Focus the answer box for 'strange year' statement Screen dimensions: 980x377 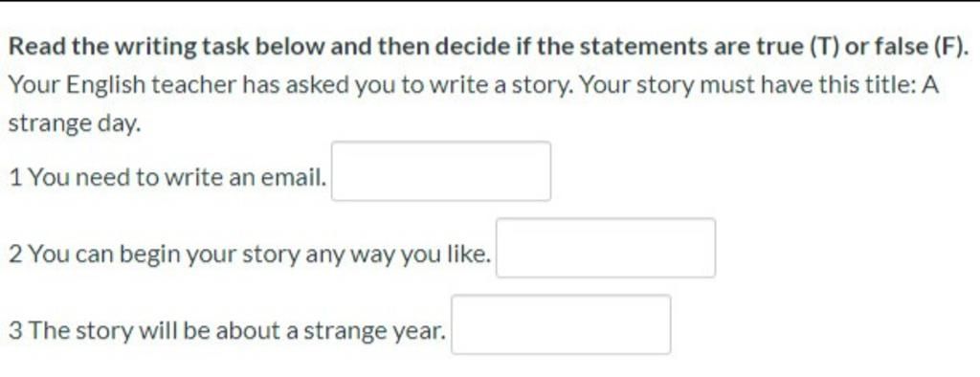tap(561, 324)
